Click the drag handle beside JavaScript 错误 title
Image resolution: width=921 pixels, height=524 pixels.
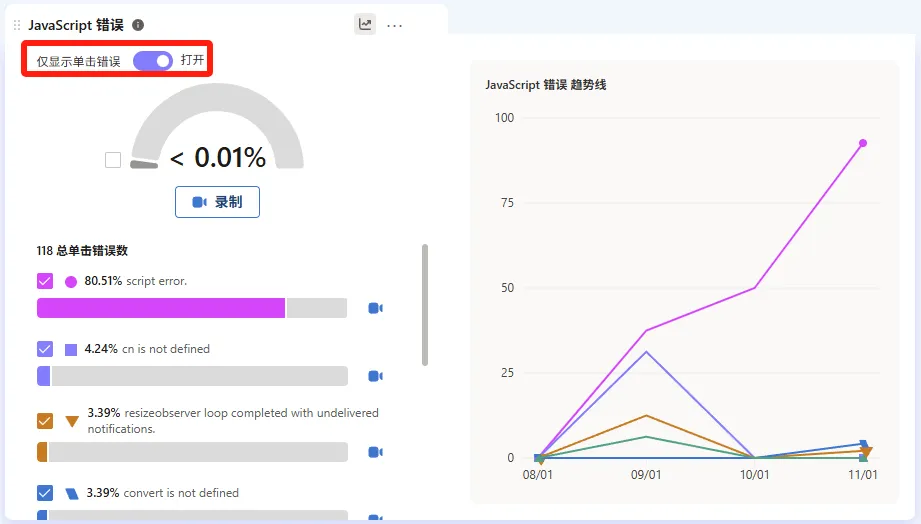[x=17, y=25]
